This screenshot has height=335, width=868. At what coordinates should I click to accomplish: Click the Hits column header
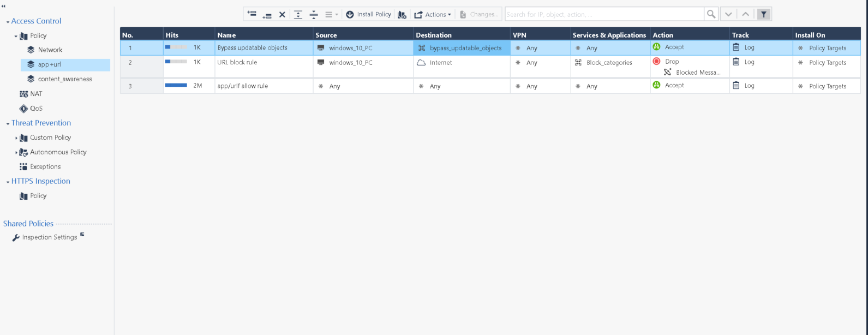189,35
